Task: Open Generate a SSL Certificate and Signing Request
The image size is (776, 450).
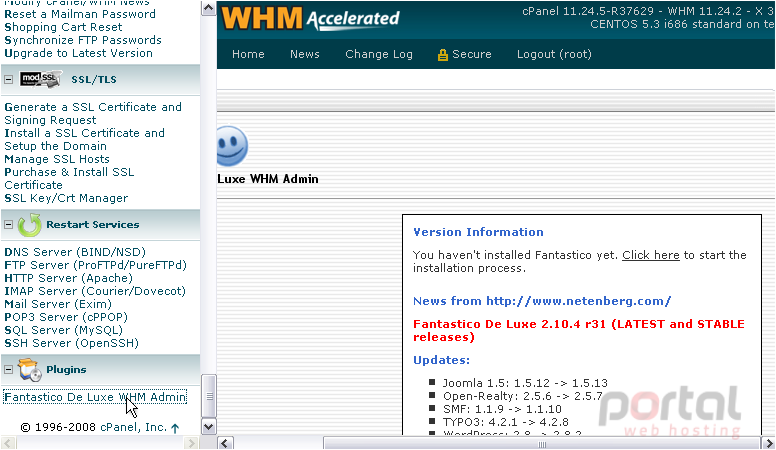Action: 93,113
